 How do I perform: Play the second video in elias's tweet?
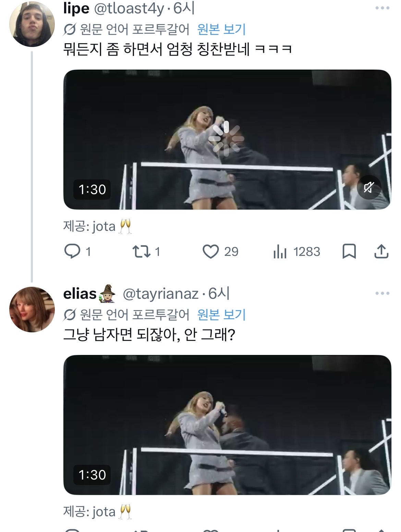coord(227,425)
